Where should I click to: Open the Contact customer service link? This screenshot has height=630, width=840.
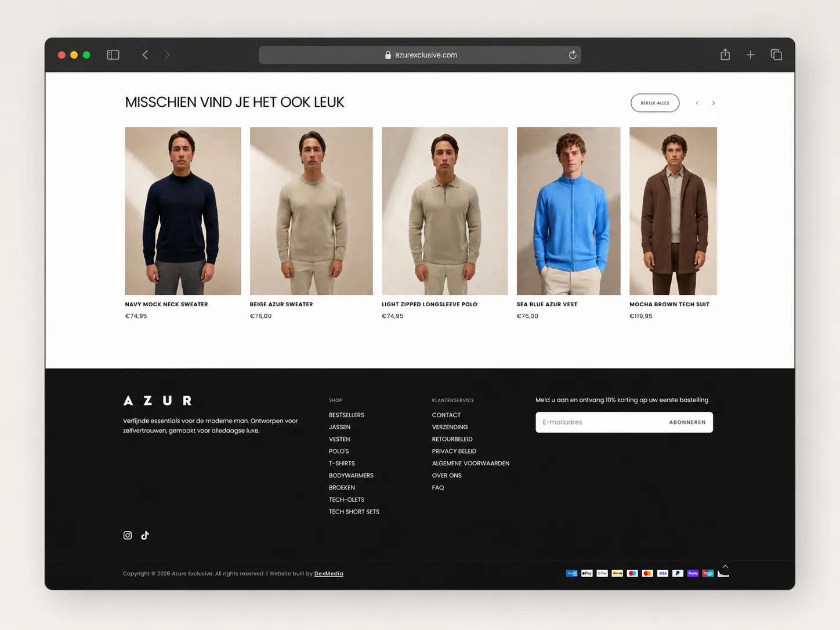[446, 415]
